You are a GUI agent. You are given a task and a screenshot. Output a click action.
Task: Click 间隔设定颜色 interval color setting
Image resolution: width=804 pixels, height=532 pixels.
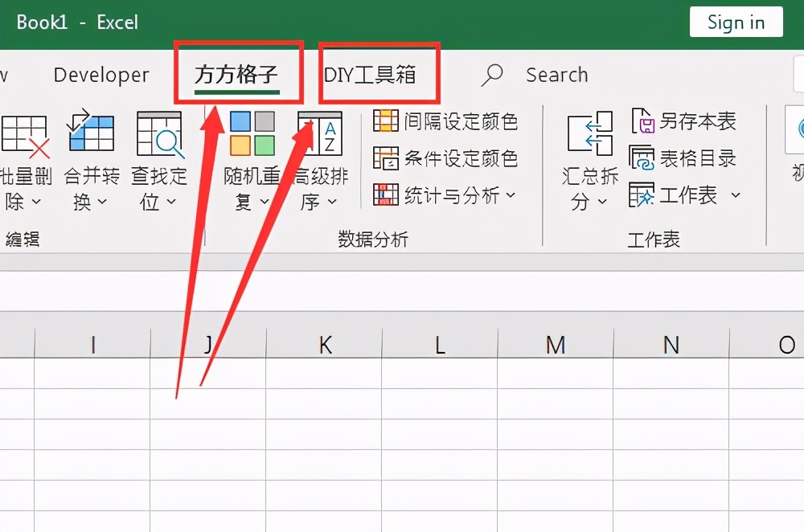(448, 121)
